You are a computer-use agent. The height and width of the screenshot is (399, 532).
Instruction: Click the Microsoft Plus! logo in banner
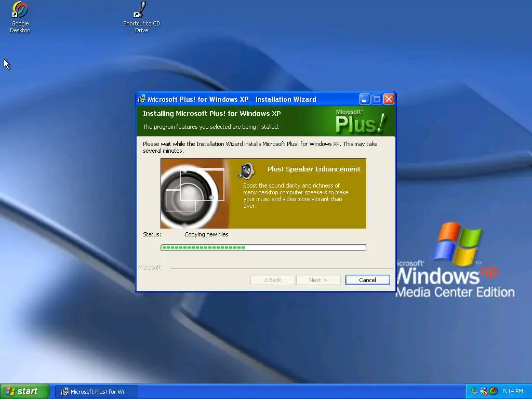[x=361, y=121]
